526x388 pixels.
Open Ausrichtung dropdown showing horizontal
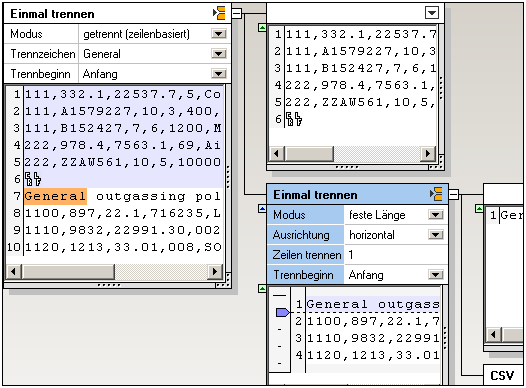(x=436, y=235)
